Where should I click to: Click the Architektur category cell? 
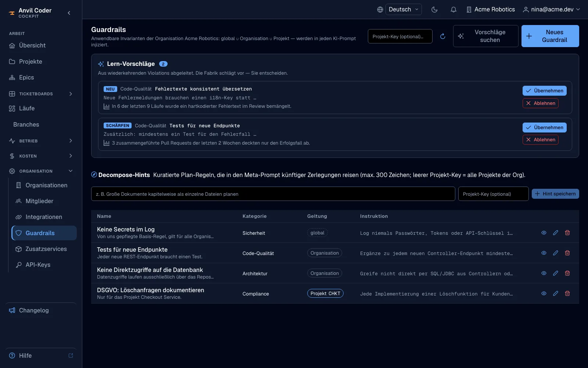click(255, 273)
